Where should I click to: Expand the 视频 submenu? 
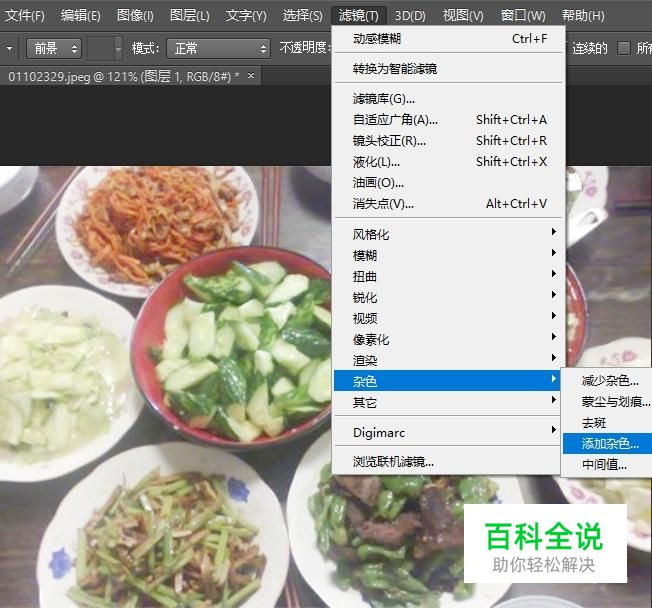point(448,319)
